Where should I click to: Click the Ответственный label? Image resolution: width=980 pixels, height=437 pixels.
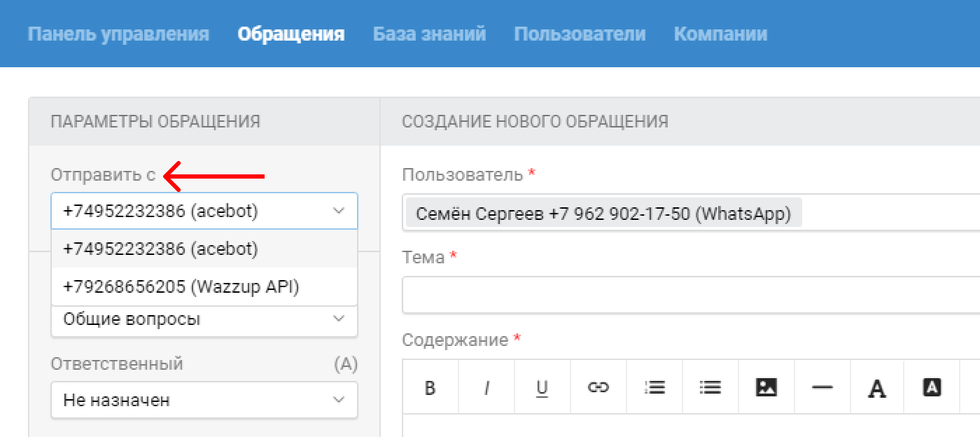coord(117,364)
